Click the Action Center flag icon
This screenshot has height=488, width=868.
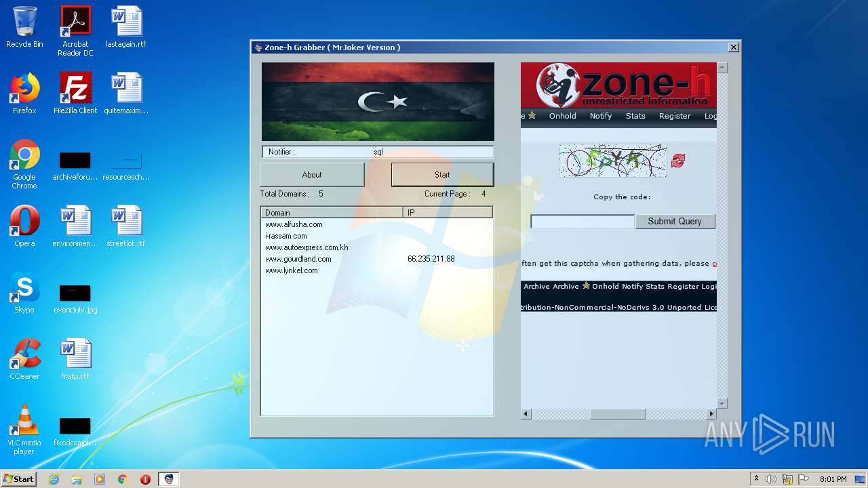click(804, 479)
